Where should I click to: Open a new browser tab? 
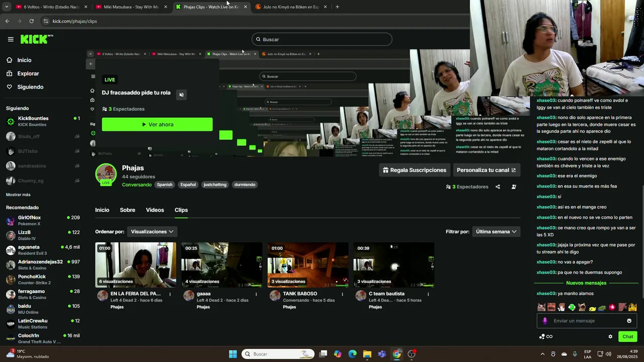(x=337, y=7)
